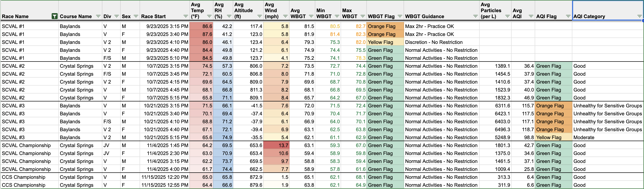Open the active Race Name filter icon
Screen dimensions: 644x189
(x=54, y=17)
